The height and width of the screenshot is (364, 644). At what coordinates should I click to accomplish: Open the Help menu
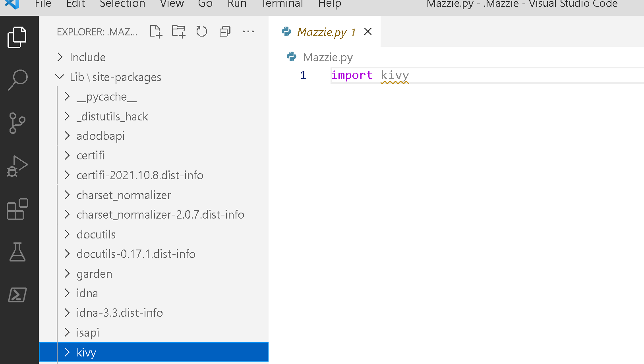click(x=330, y=4)
